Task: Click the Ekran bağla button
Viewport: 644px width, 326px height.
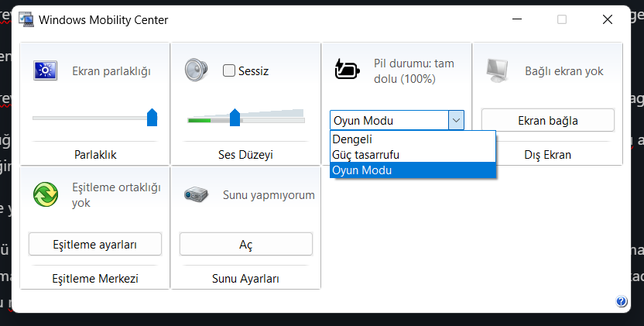Action: coord(548,121)
